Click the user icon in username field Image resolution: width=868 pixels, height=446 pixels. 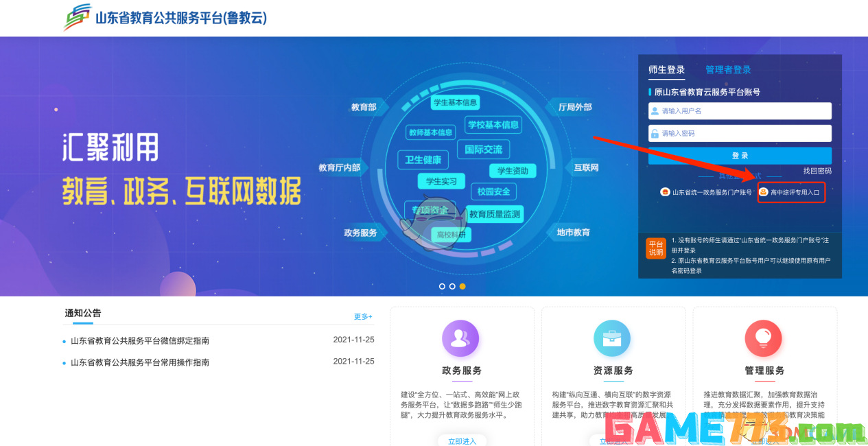click(655, 111)
